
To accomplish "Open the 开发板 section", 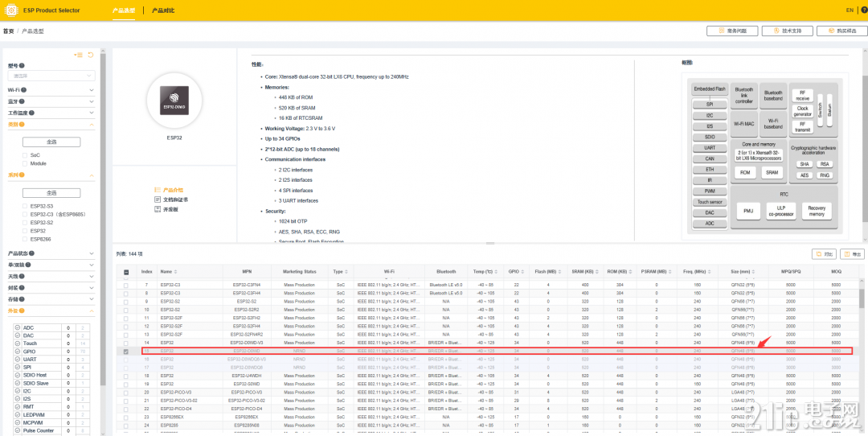I will (166, 209).
